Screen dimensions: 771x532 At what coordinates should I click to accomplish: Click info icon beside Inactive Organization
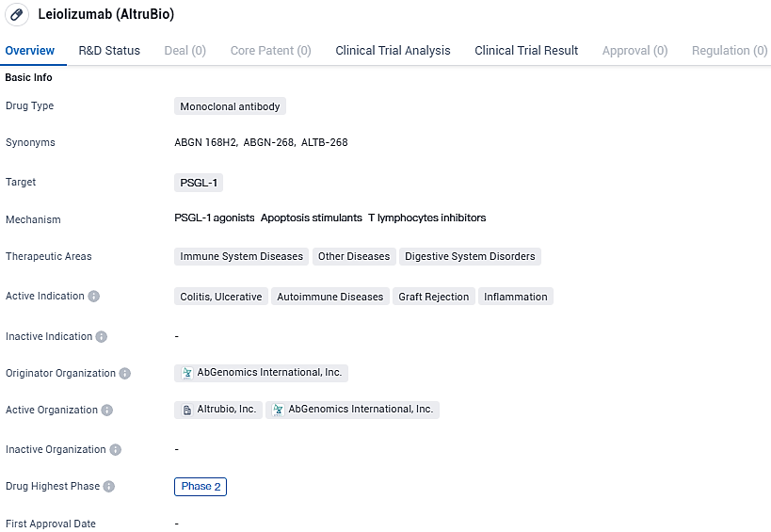[116, 450]
